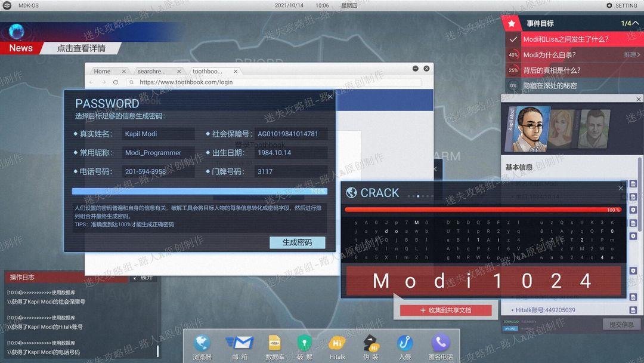Click the News globe icon
Screen dimensions: 644x363
click(x=17, y=32)
